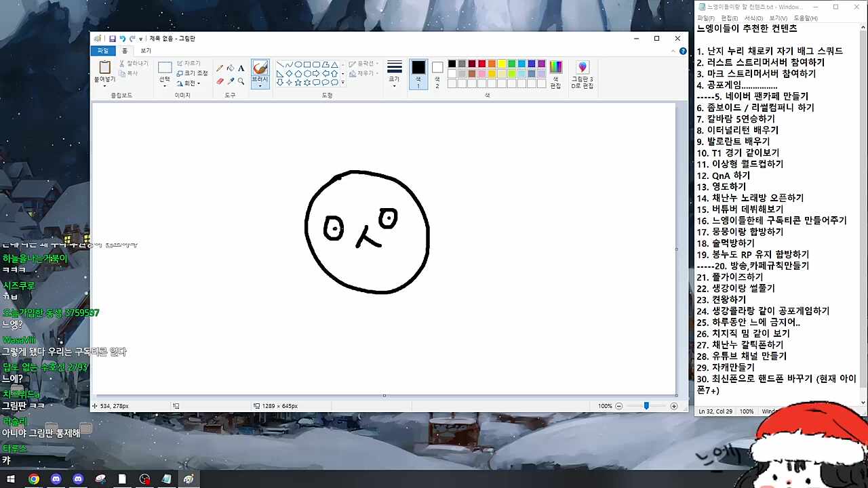Click the Paint zoom slider handle
Image resolution: width=868 pixels, height=488 pixels.
tap(646, 406)
